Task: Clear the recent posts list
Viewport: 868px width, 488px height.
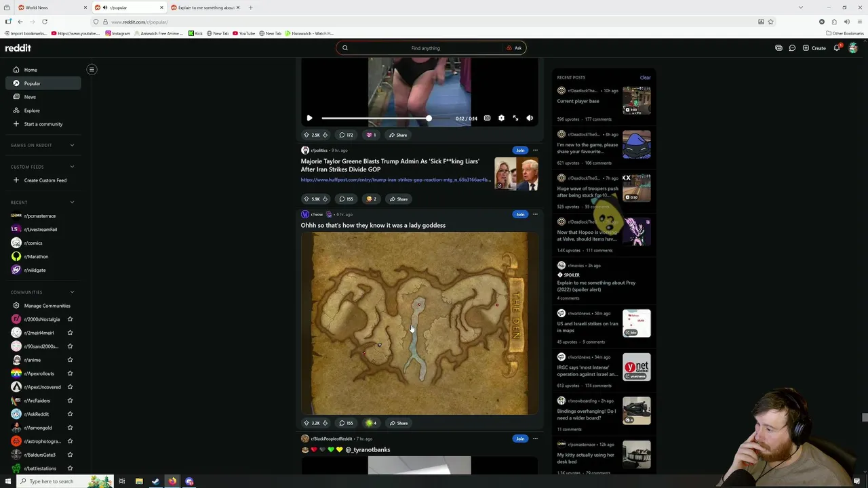Action: click(645, 77)
